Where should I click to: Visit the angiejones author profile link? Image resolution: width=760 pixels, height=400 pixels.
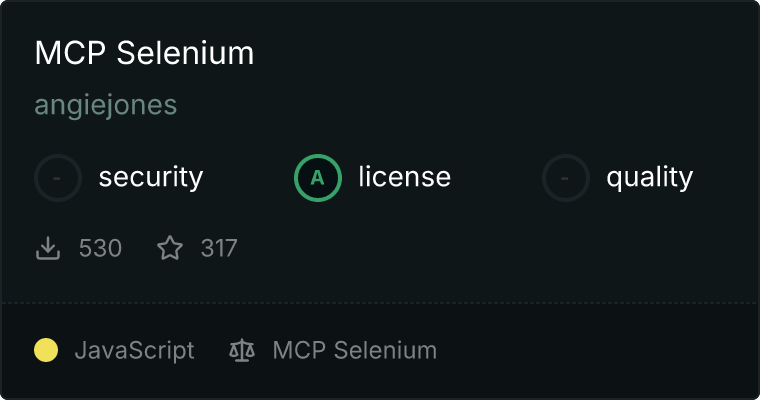pyautogui.click(x=105, y=105)
